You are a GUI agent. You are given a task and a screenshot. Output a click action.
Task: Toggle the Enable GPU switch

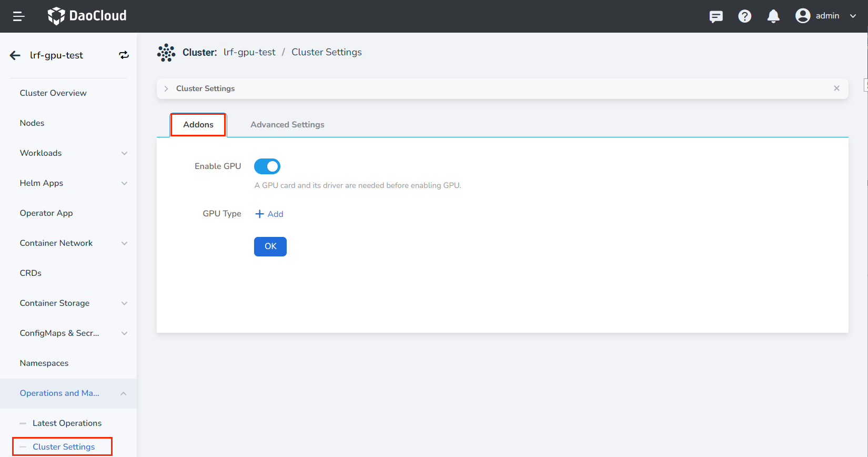pyautogui.click(x=267, y=166)
